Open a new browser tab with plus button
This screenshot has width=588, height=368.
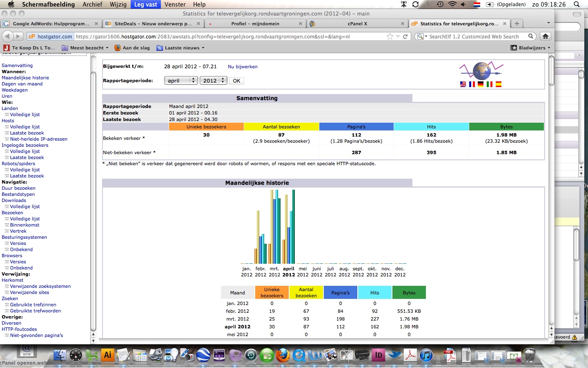(517, 24)
